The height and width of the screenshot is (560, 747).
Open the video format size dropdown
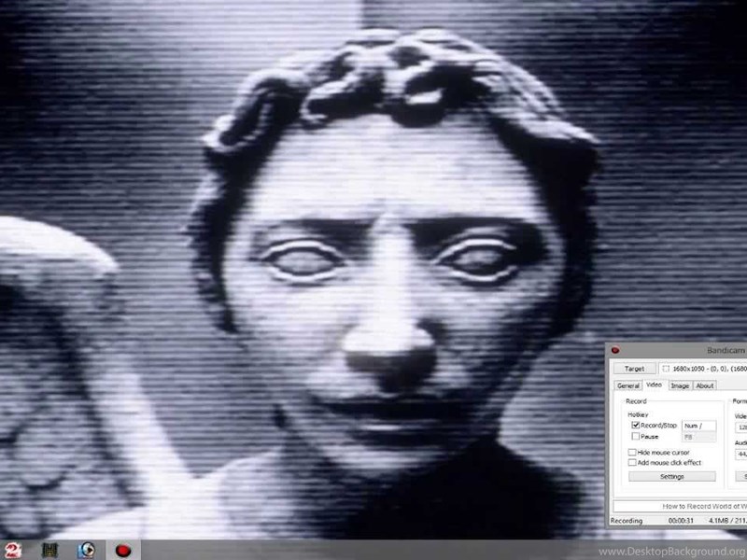click(741, 427)
